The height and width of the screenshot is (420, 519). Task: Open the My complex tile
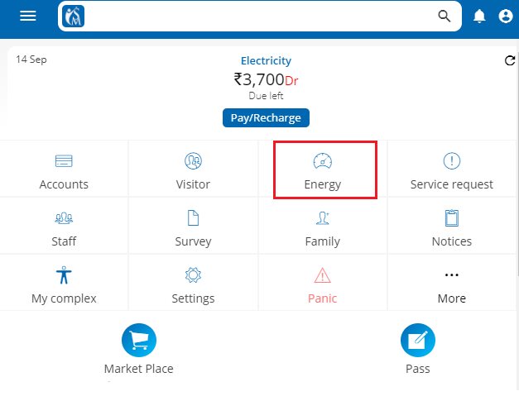[x=64, y=283]
